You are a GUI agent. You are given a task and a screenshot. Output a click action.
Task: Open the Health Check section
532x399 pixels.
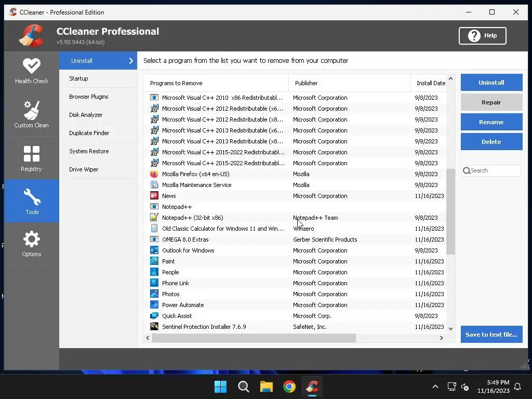click(x=32, y=71)
